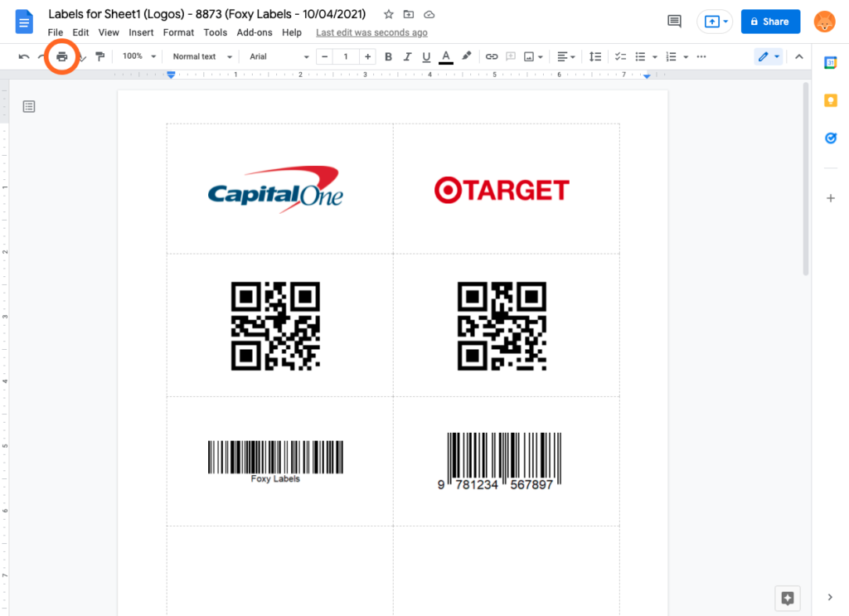Star this document

point(388,15)
